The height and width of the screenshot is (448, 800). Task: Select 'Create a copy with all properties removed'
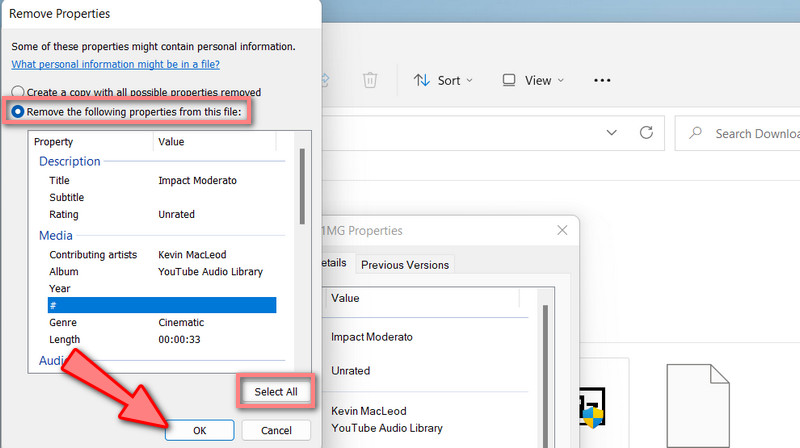click(x=17, y=91)
